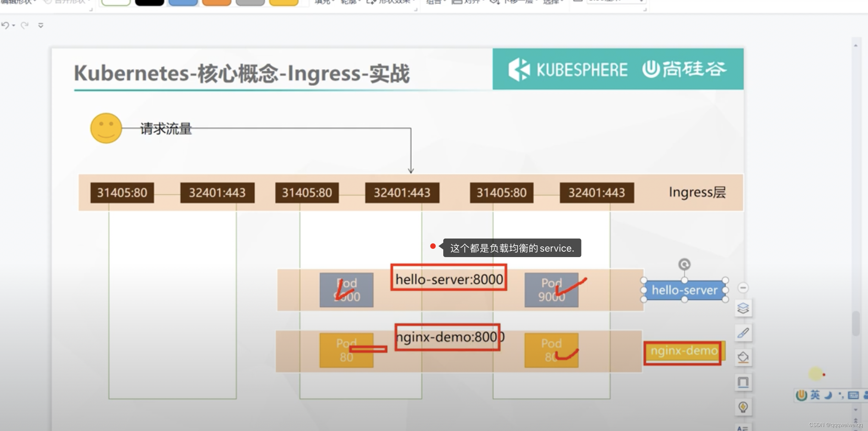The height and width of the screenshot is (431, 868).
Task: Apply the yellow shape style preset
Action: [x=284, y=3]
